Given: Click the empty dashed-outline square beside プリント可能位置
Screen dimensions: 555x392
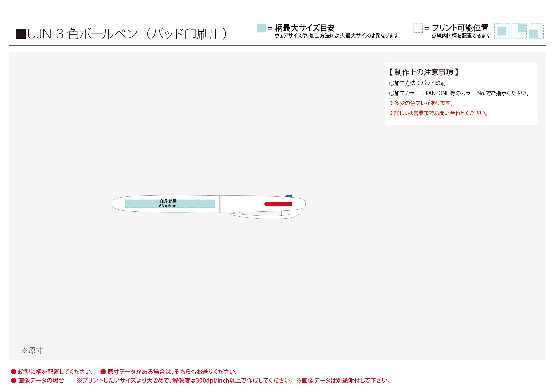Looking at the screenshot, I should click(418, 28).
